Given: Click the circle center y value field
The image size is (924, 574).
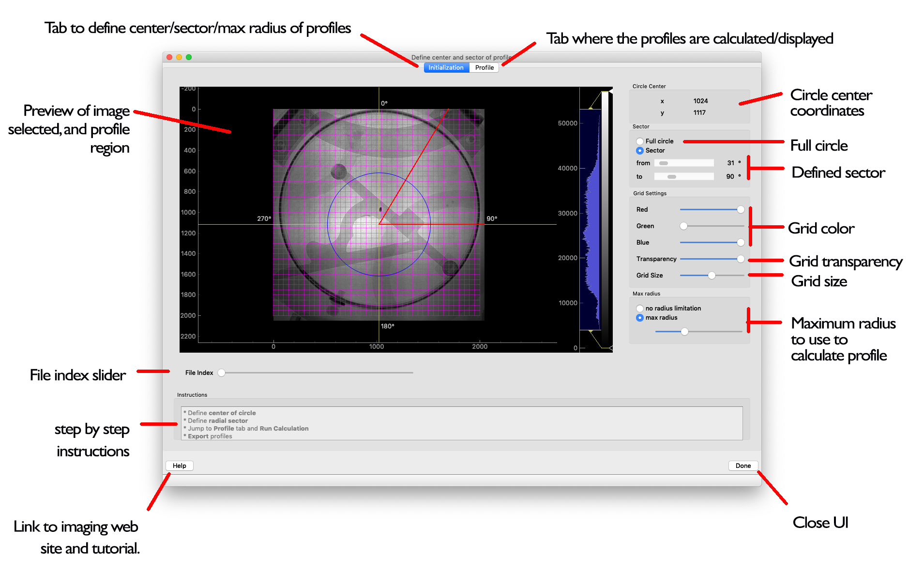Looking at the screenshot, I should [x=699, y=113].
